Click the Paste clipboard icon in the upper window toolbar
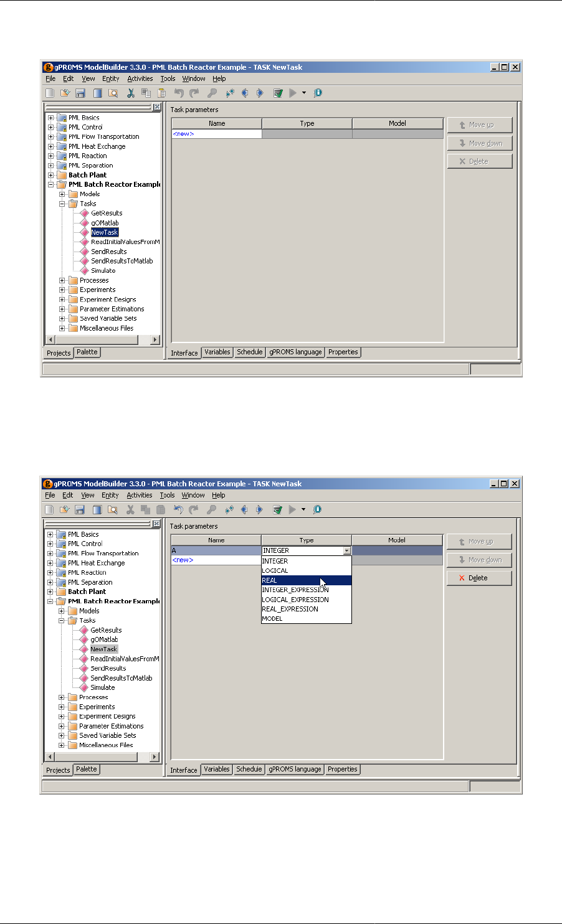 [161, 93]
